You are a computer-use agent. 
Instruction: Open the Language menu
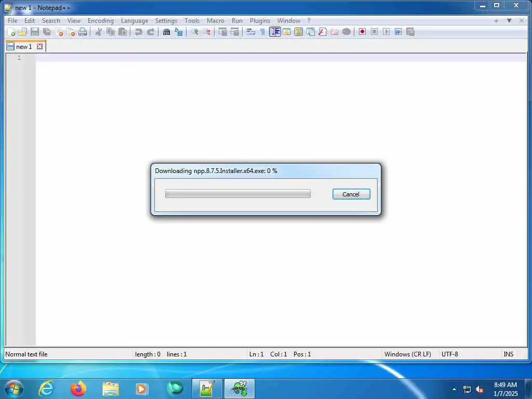(x=135, y=21)
